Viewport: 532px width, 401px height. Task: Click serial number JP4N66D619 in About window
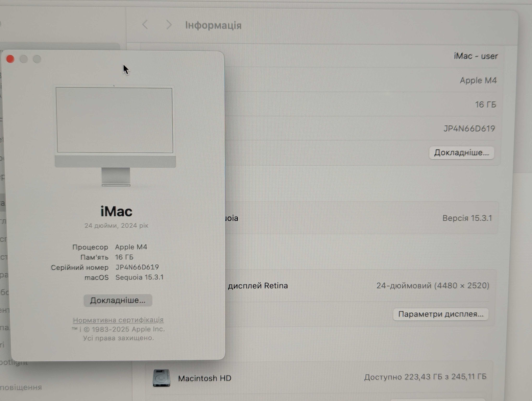click(x=137, y=267)
